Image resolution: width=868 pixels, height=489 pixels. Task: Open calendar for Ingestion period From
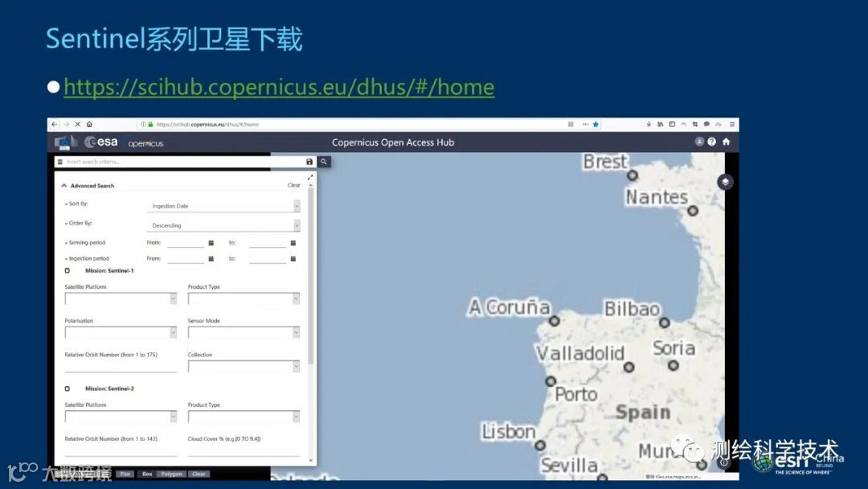coord(211,259)
